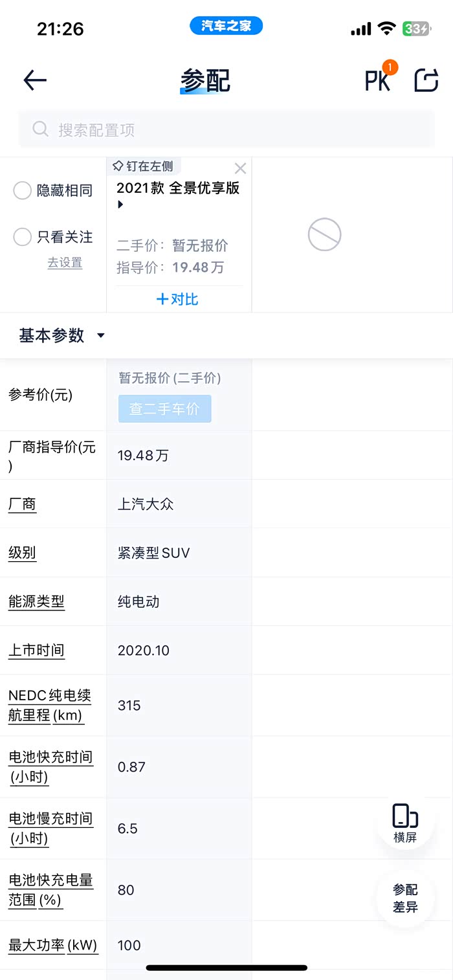Pin the column with the pin icon
Screen dimensions: 453x980
pos(118,166)
